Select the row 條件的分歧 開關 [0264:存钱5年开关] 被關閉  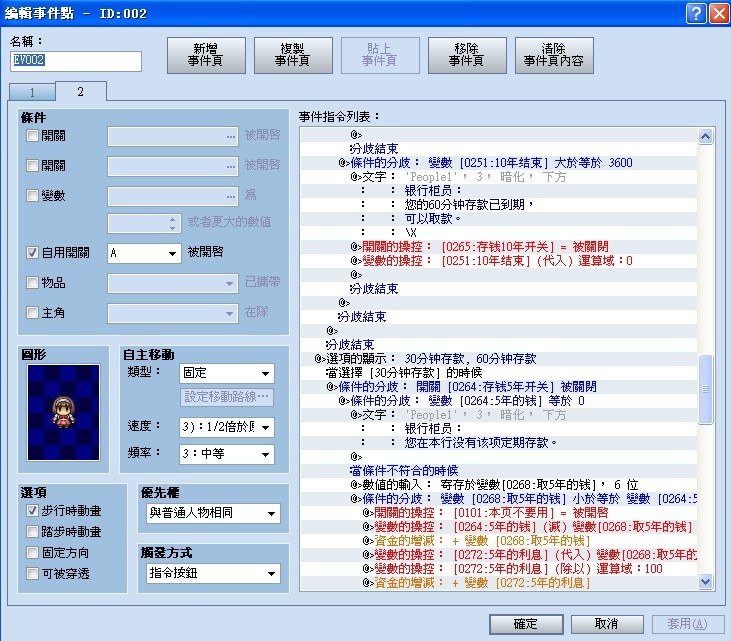pos(499,386)
